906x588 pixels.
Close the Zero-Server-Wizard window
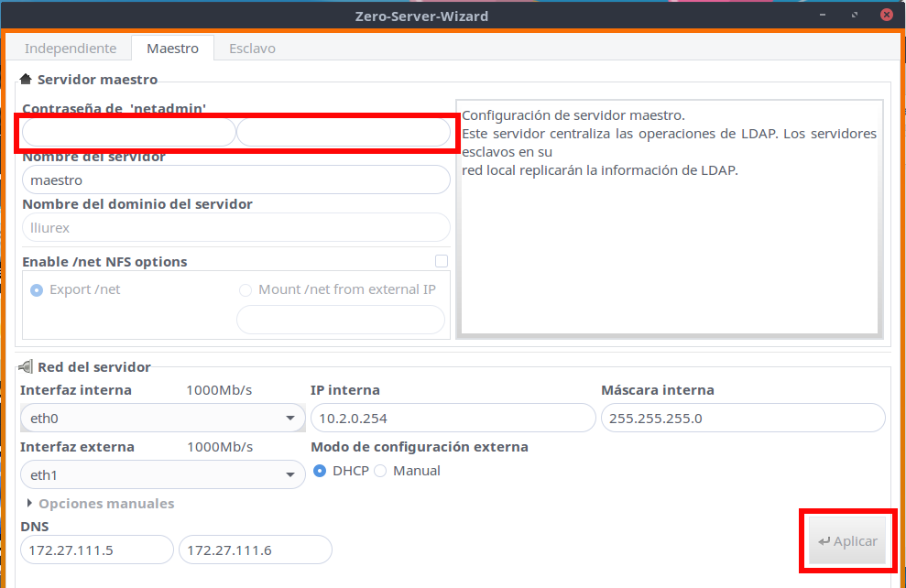point(886,16)
